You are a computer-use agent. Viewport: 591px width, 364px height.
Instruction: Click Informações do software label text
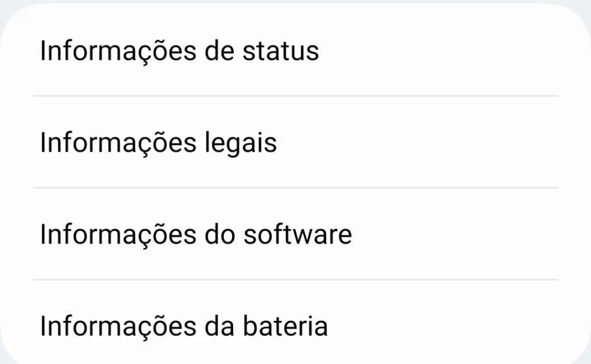[196, 234]
